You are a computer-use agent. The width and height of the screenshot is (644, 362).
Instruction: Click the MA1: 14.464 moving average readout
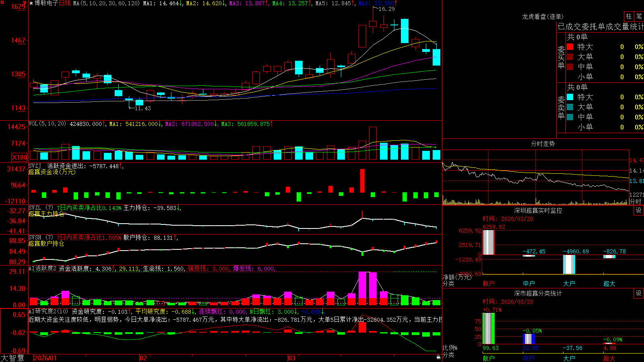coord(163,3)
